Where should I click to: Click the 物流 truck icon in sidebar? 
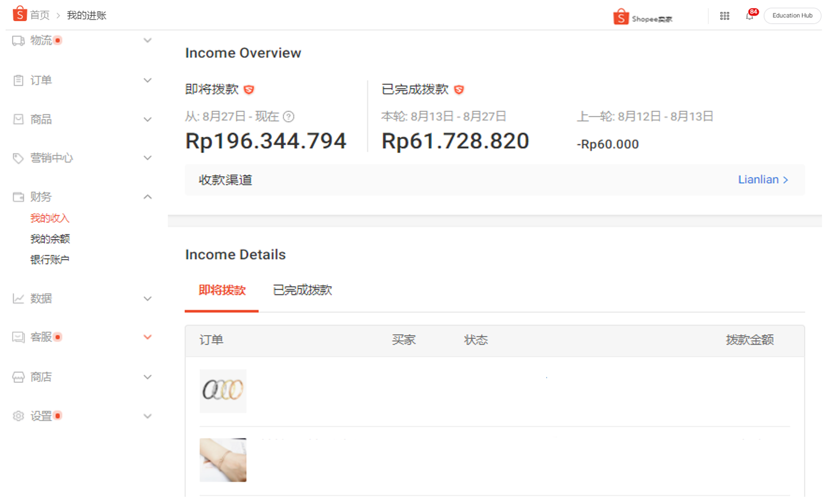coord(18,41)
